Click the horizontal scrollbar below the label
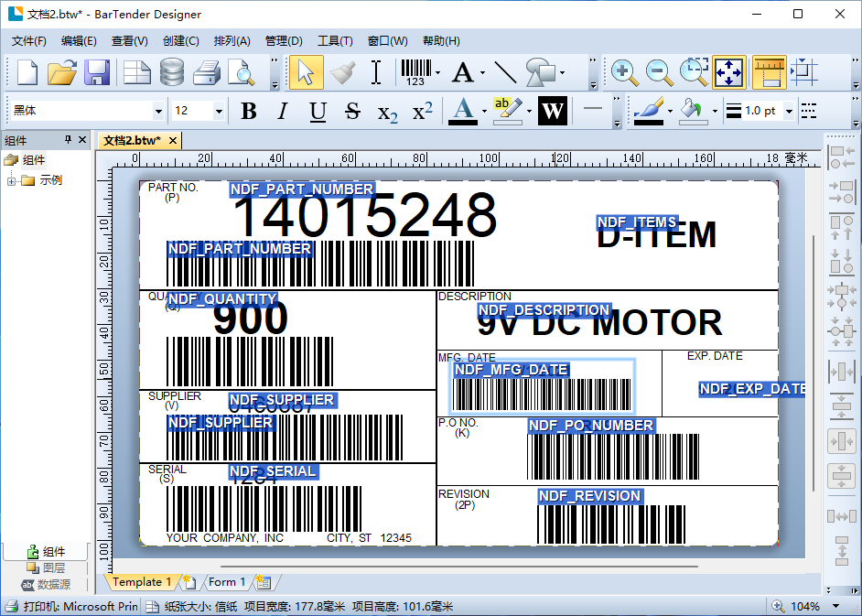862x616 pixels. click(459, 566)
